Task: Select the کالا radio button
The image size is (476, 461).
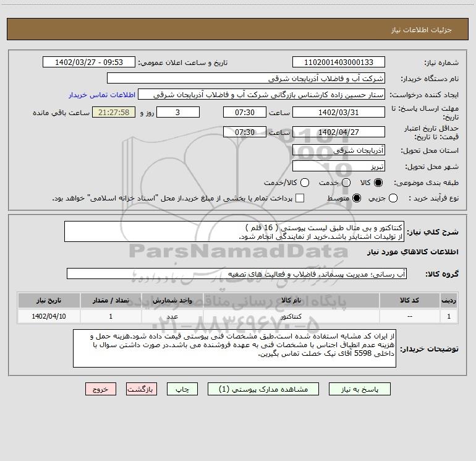Action: [378, 183]
